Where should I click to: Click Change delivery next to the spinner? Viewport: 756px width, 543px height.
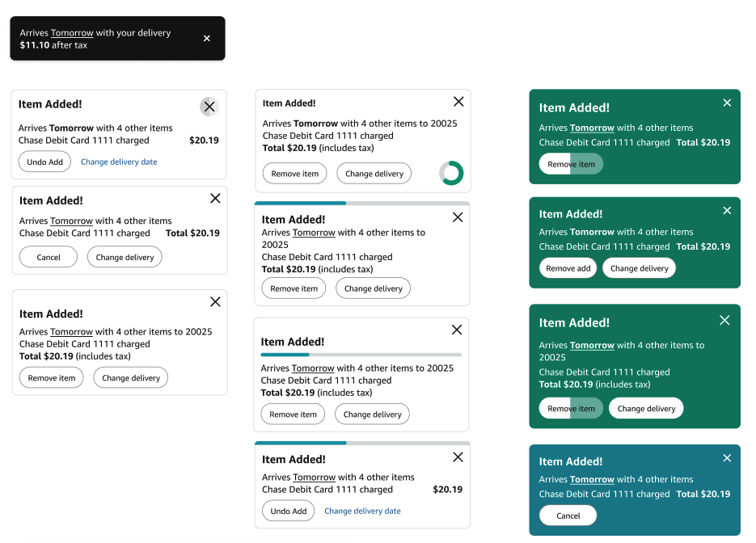[x=374, y=174]
